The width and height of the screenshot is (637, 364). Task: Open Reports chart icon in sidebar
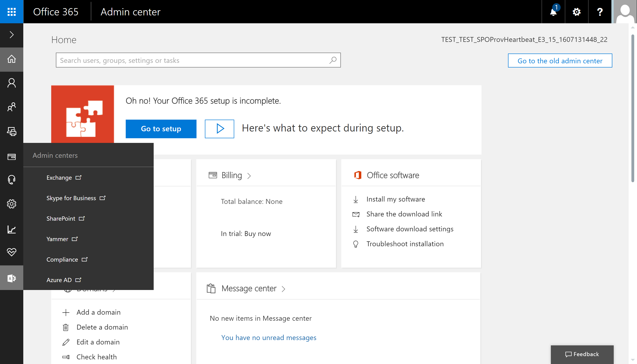[11, 229]
